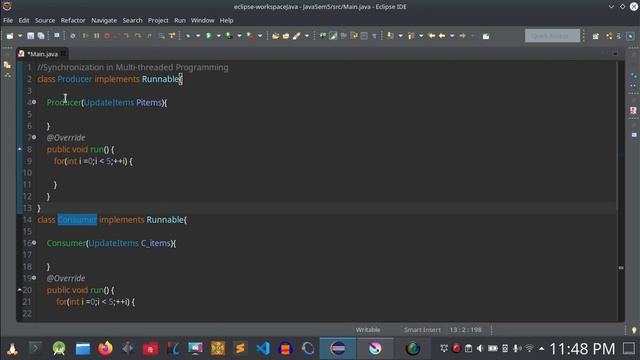Open the Debug launch dropdown arrow
This screenshot has height=360, width=640.
(198, 36)
